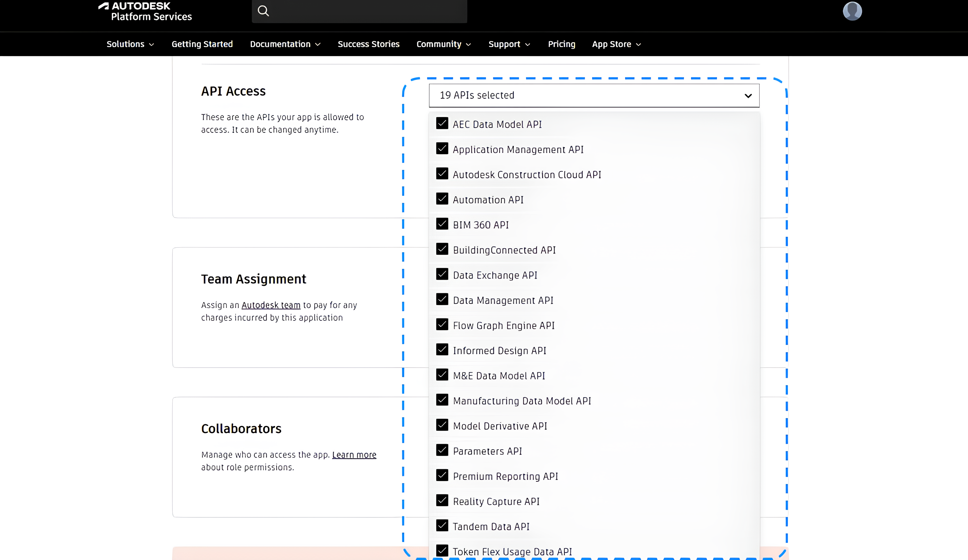This screenshot has width=968, height=560.
Task: Click the Autodesk Platform Services logo
Action: [145, 12]
